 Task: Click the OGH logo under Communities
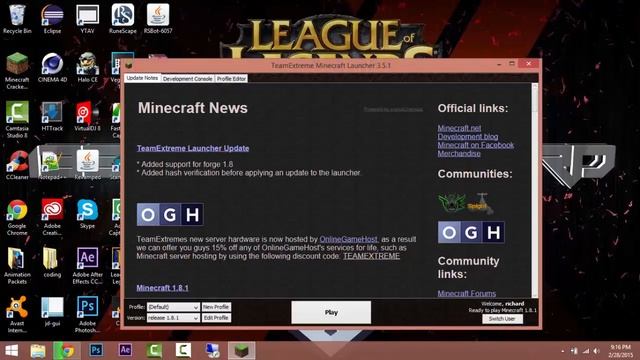[x=471, y=232]
